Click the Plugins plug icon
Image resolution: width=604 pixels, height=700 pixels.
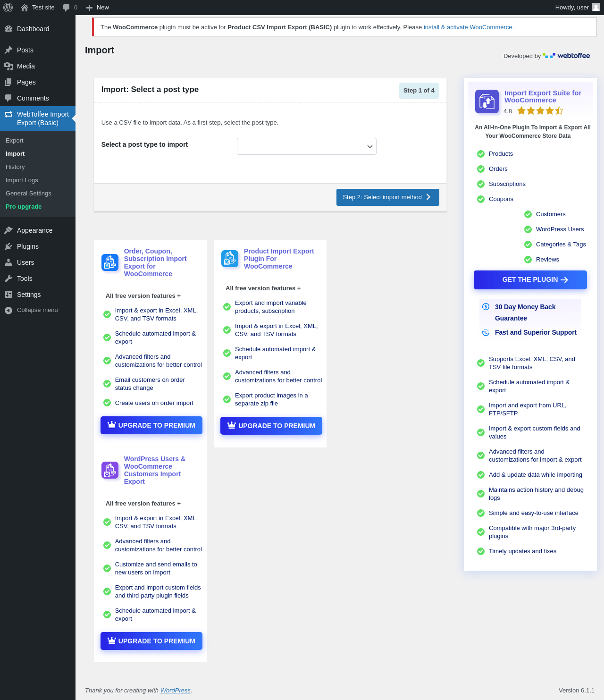pos(8,246)
